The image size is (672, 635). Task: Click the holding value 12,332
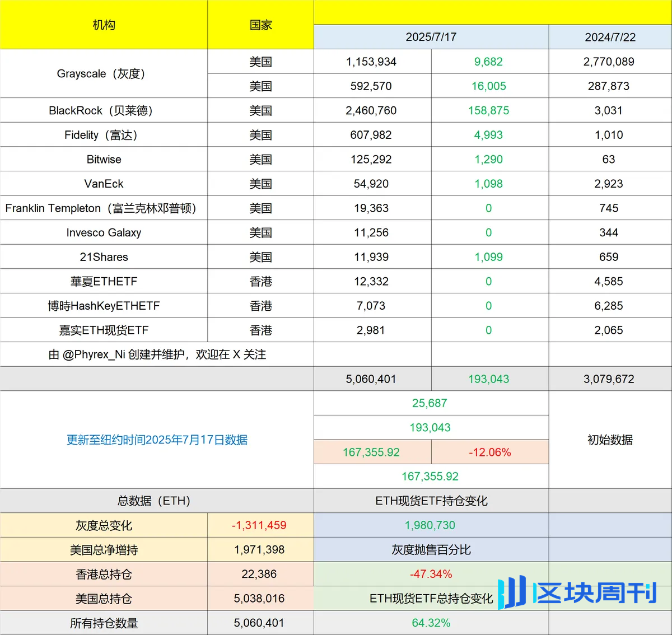tap(371, 281)
